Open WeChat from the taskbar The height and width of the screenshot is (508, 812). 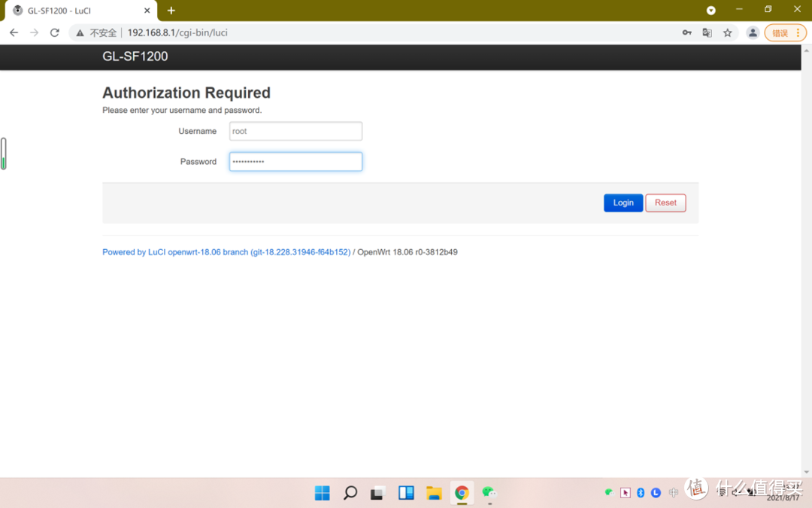489,493
